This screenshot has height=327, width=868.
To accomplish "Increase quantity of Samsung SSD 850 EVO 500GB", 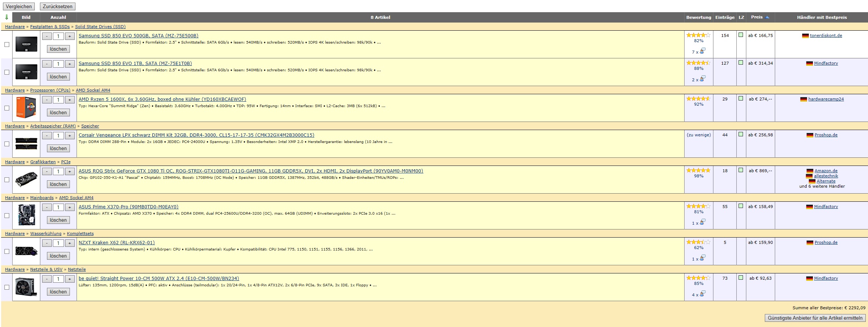I will click(x=70, y=36).
